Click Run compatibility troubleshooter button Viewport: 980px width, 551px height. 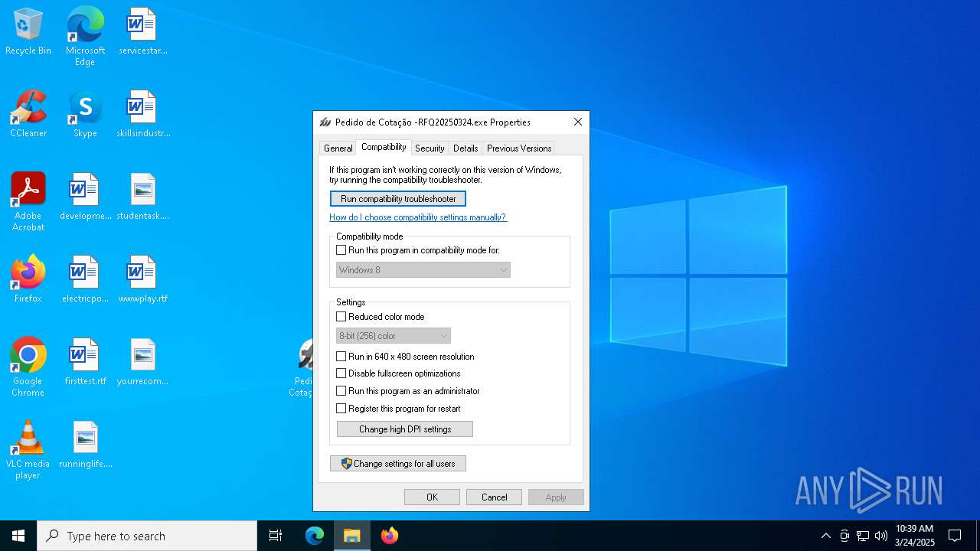coord(398,199)
